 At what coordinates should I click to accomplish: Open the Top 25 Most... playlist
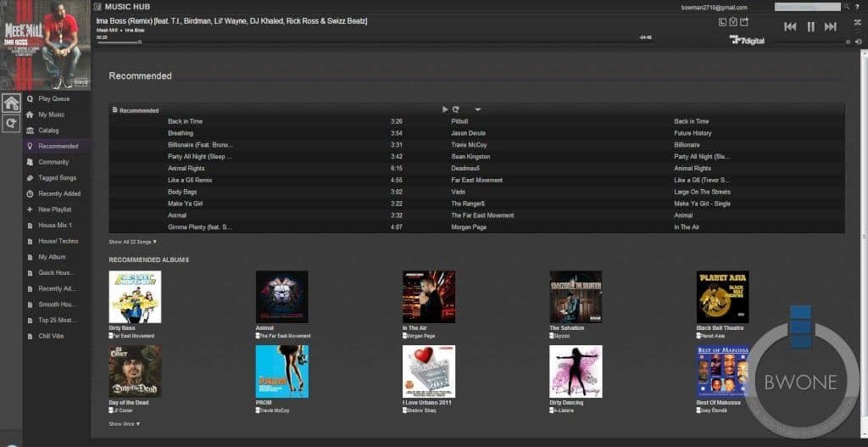tap(57, 320)
